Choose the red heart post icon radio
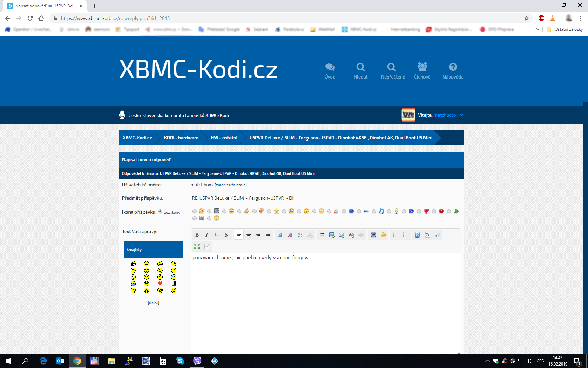The height and width of the screenshot is (368, 588). (x=419, y=211)
